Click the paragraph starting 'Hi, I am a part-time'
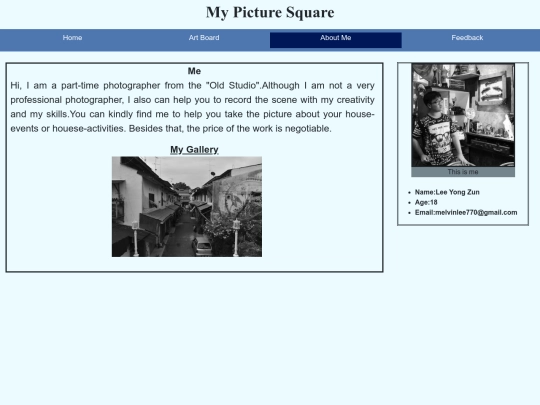540x405 pixels. pos(193,107)
